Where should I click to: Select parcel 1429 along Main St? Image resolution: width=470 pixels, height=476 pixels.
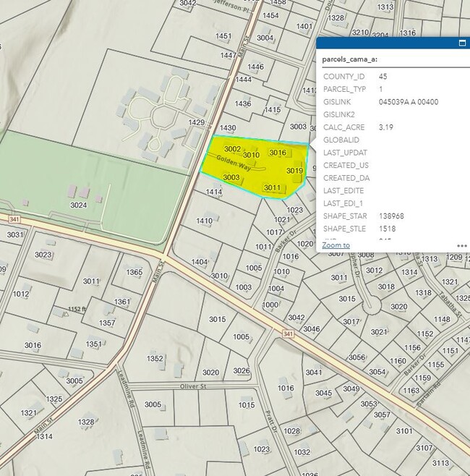point(197,124)
